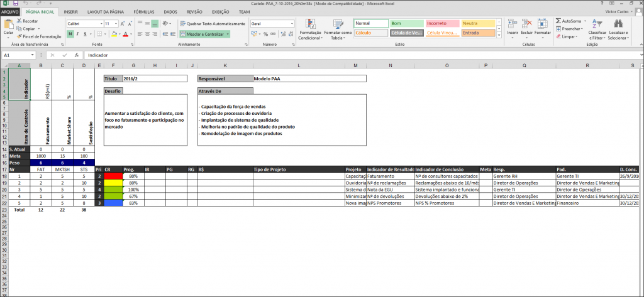Click the AutoSoma sigma icon

pyautogui.click(x=559, y=21)
